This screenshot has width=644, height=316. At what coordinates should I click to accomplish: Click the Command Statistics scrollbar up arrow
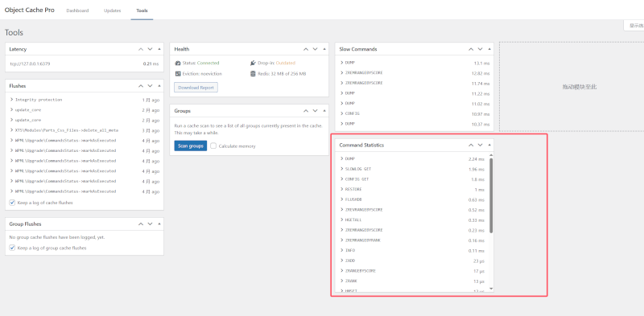click(491, 155)
